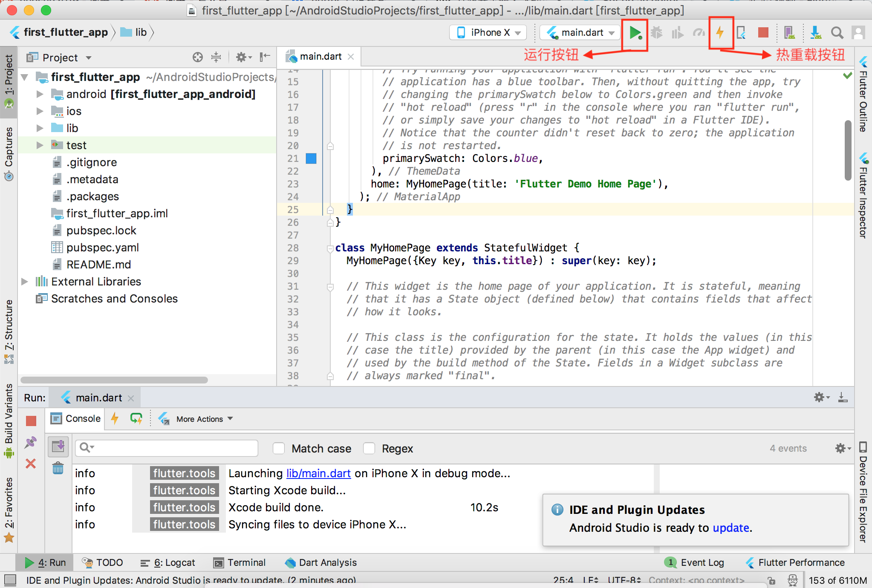Click the update link in notification
872x588 pixels.
731,528
